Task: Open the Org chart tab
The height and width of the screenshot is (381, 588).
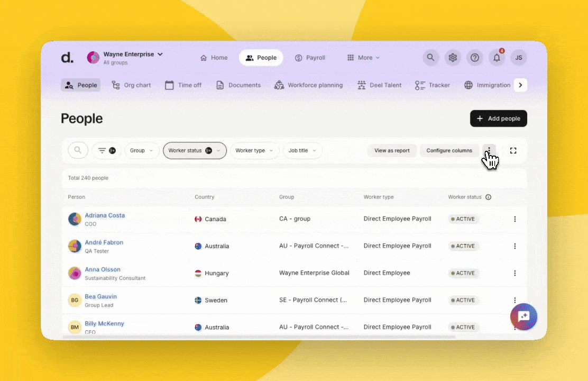Action: pos(131,85)
